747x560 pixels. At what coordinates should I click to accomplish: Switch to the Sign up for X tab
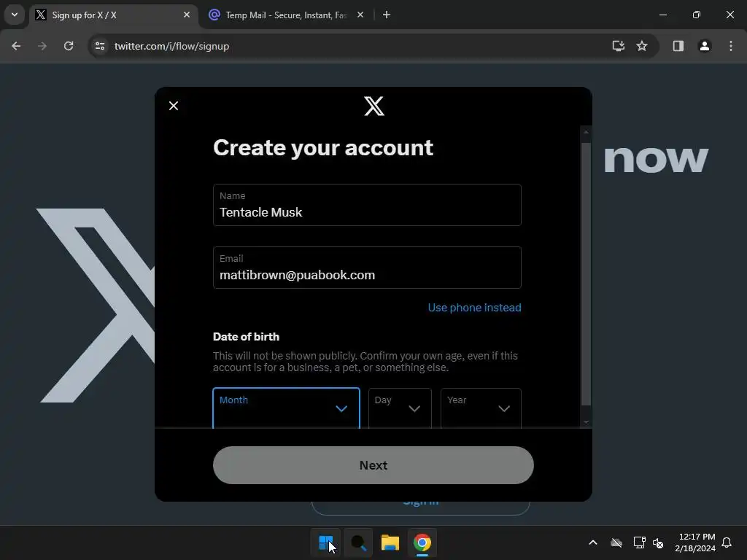pyautogui.click(x=113, y=15)
